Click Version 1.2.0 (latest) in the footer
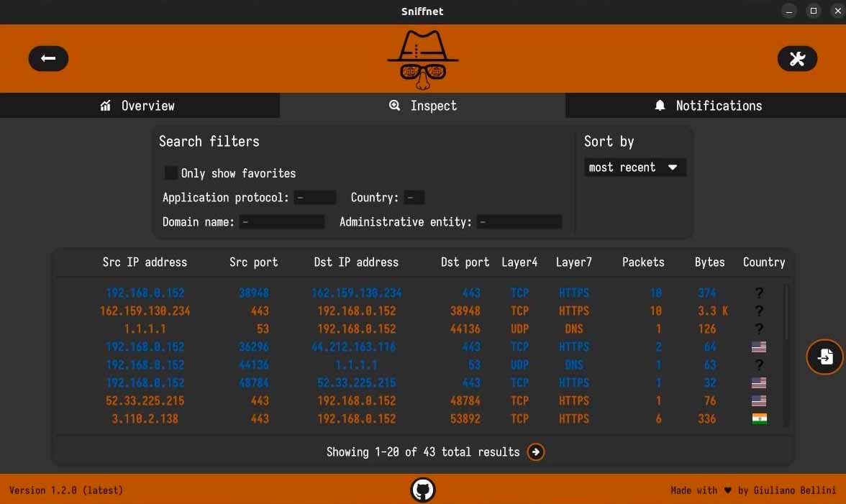The image size is (846, 504). (x=66, y=490)
